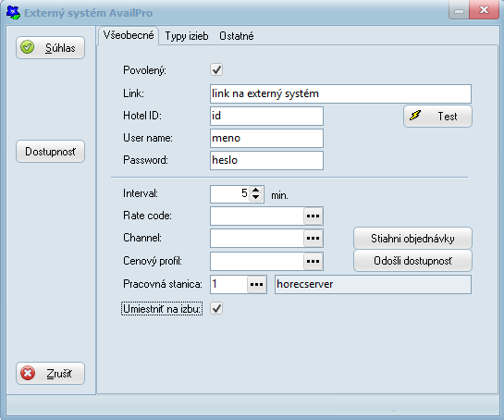Open the Typy izieb tab
The width and height of the screenshot is (504, 420).
(x=187, y=36)
